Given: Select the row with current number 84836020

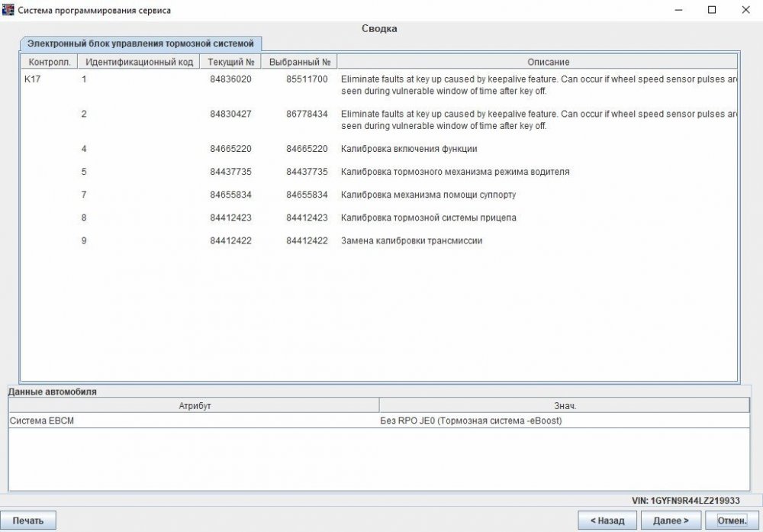Looking at the screenshot, I should tap(230, 79).
